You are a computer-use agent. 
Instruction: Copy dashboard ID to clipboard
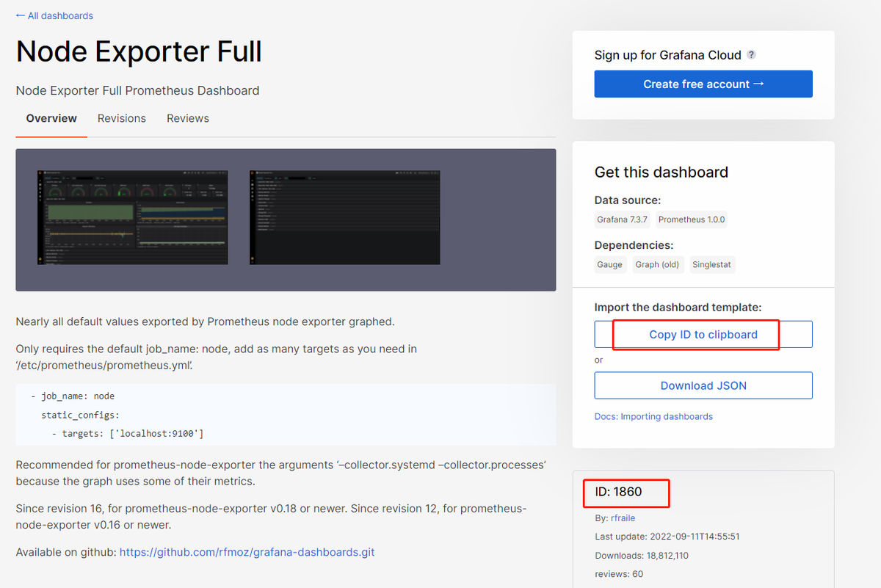(703, 334)
